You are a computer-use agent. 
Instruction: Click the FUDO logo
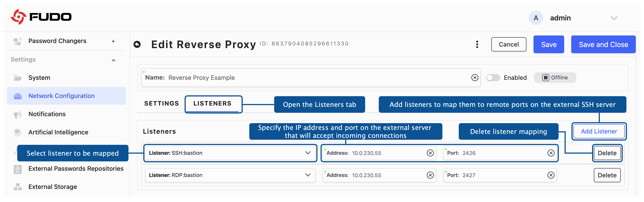coord(41,16)
